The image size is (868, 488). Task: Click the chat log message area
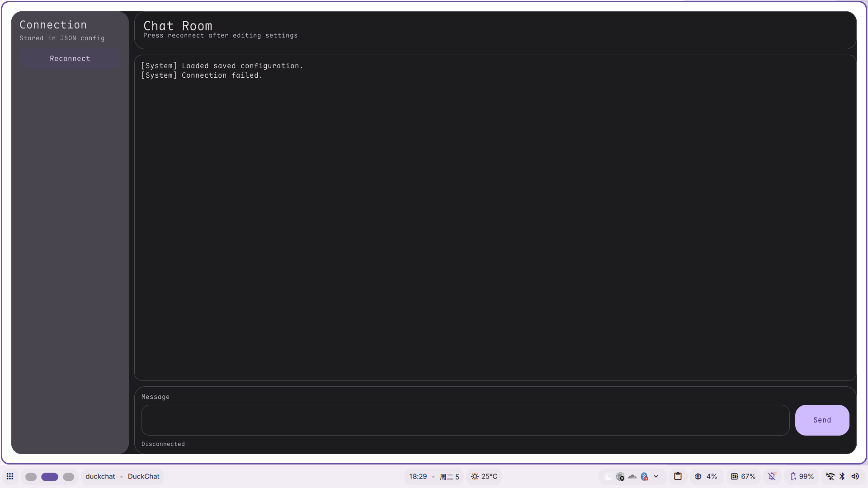tap(495, 218)
